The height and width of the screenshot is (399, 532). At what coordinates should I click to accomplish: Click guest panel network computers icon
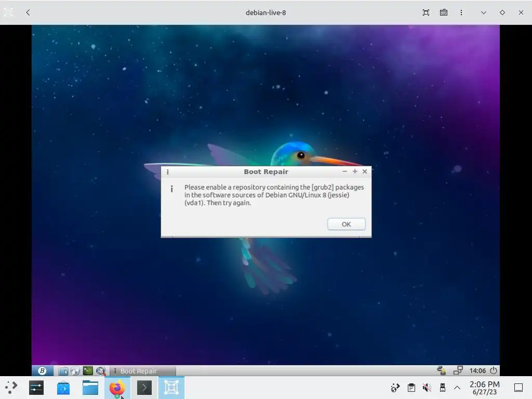[458, 370]
